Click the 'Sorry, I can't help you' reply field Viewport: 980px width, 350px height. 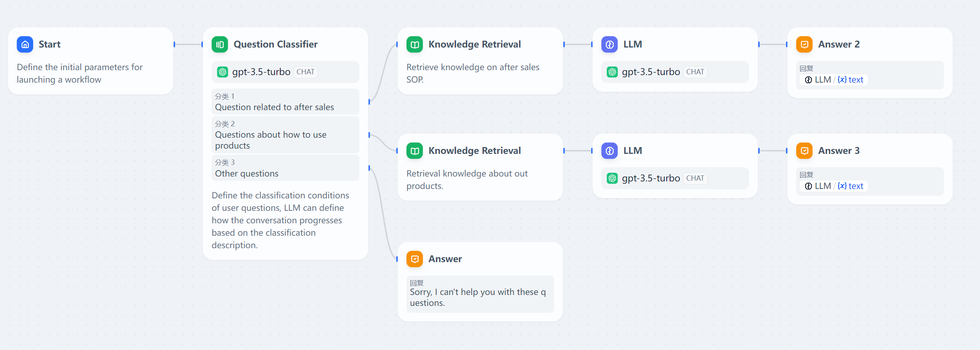480,294
